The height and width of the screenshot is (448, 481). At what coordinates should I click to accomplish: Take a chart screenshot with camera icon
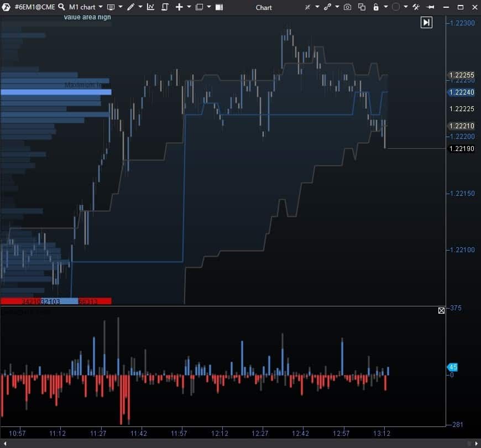coord(347,7)
